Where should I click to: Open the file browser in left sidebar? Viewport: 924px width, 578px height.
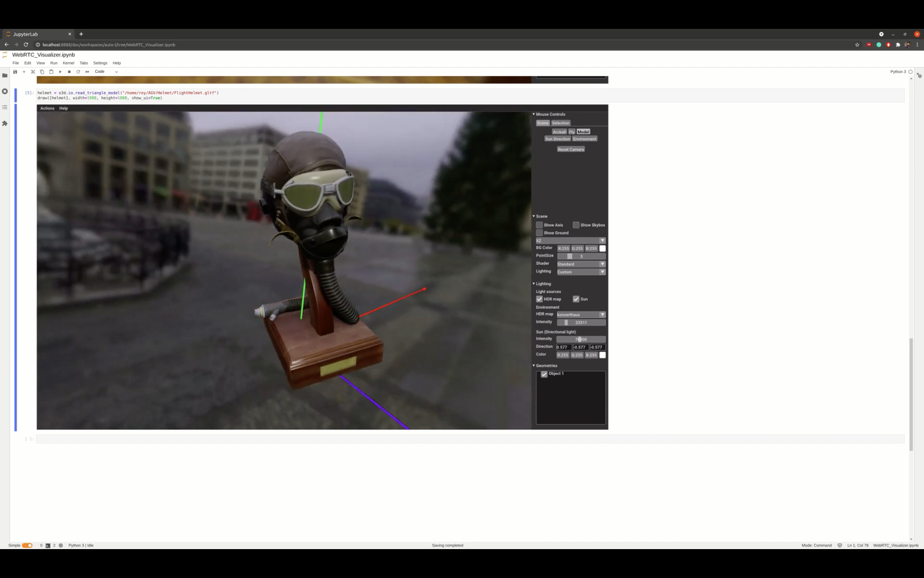click(5, 75)
